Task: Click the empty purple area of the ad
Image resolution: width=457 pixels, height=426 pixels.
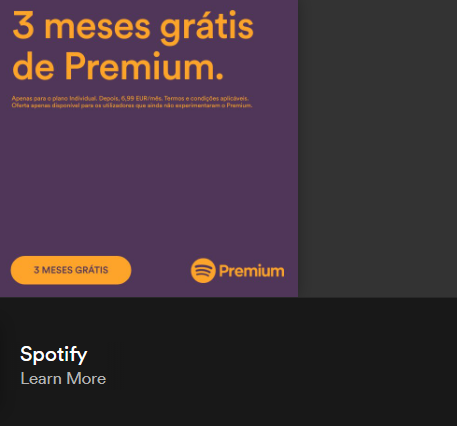Action: [149, 180]
